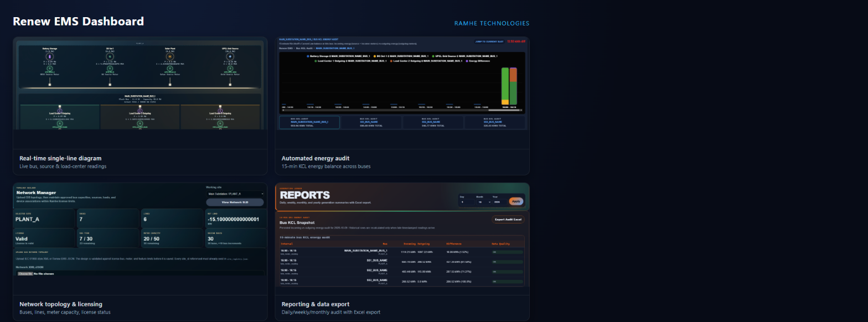
Task: Click the -15.100000000000001 net load value
Action: pyautogui.click(x=232, y=219)
